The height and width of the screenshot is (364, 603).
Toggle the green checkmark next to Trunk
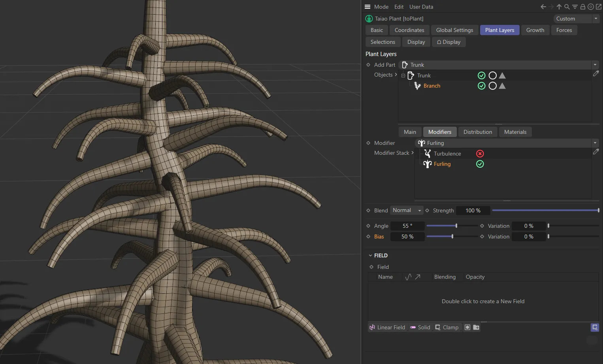click(x=481, y=75)
